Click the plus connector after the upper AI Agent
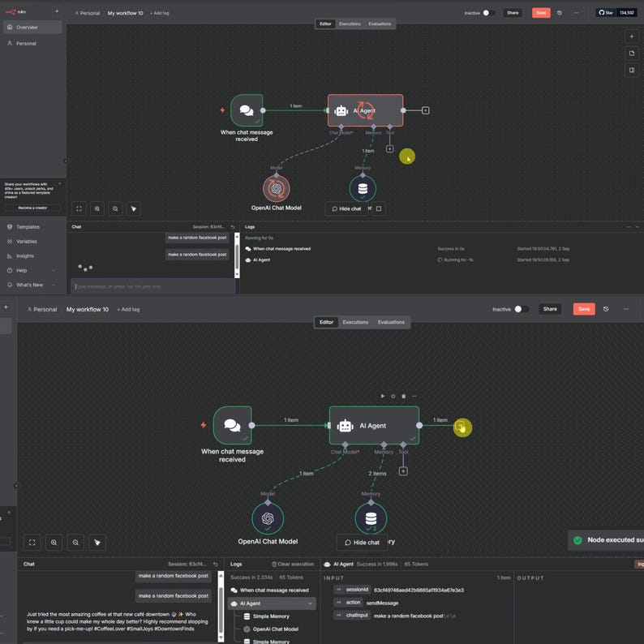The image size is (644, 644). tap(426, 110)
